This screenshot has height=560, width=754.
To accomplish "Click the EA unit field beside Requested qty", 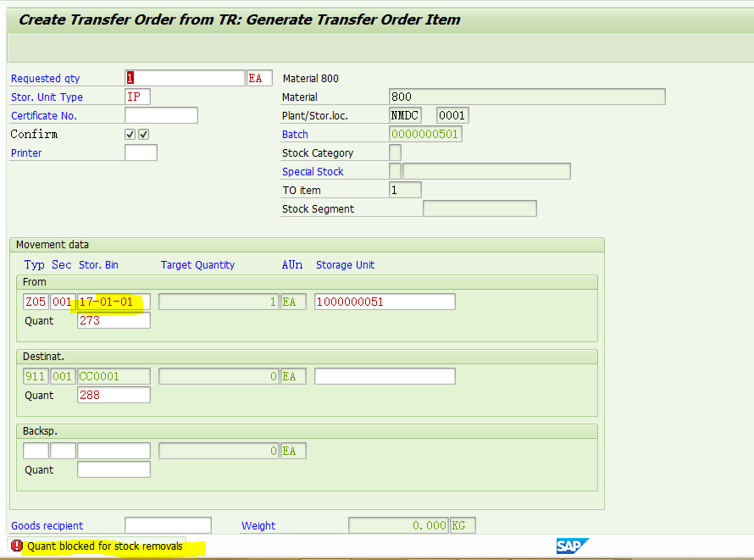I will pos(260,78).
